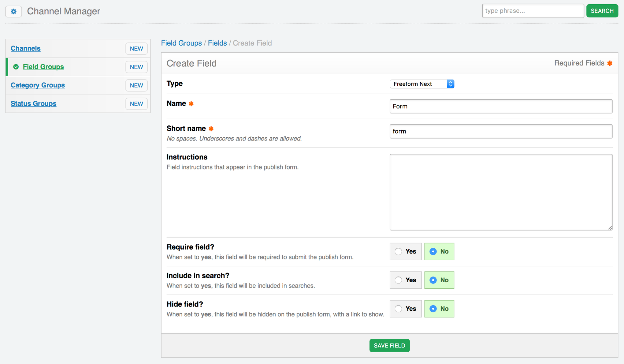Select Yes for Hide field
Viewport: 624px width, 364px height.
398,309
